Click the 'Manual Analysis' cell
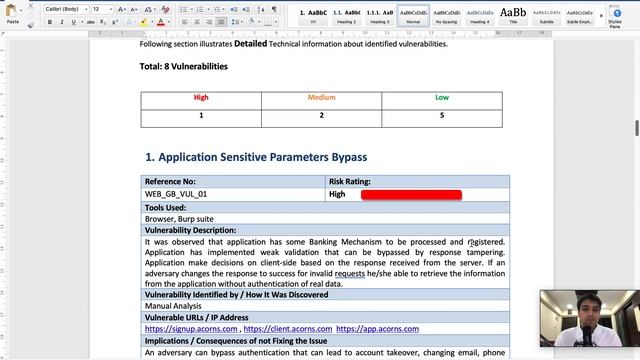This screenshot has width=640, height=360. click(325, 306)
